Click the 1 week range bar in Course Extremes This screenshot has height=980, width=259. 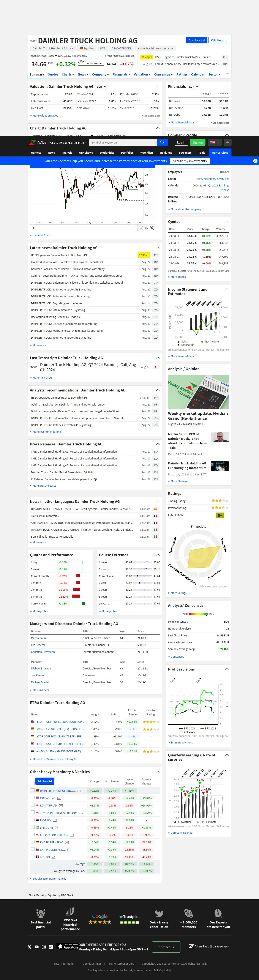click(x=143, y=562)
